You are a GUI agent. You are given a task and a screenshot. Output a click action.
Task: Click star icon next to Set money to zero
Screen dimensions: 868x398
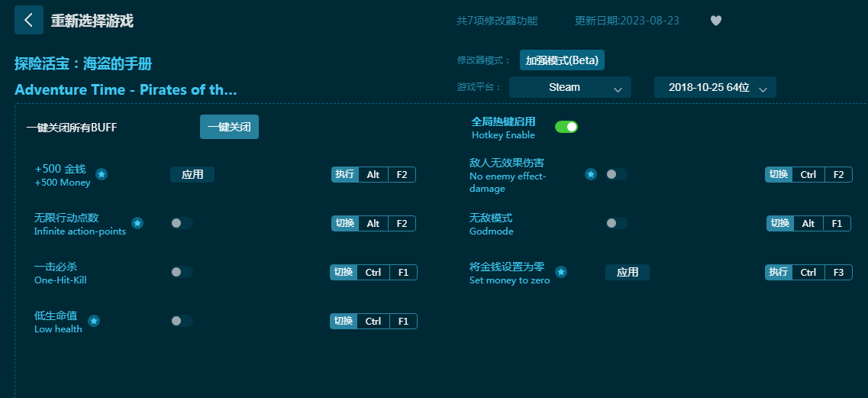561,272
